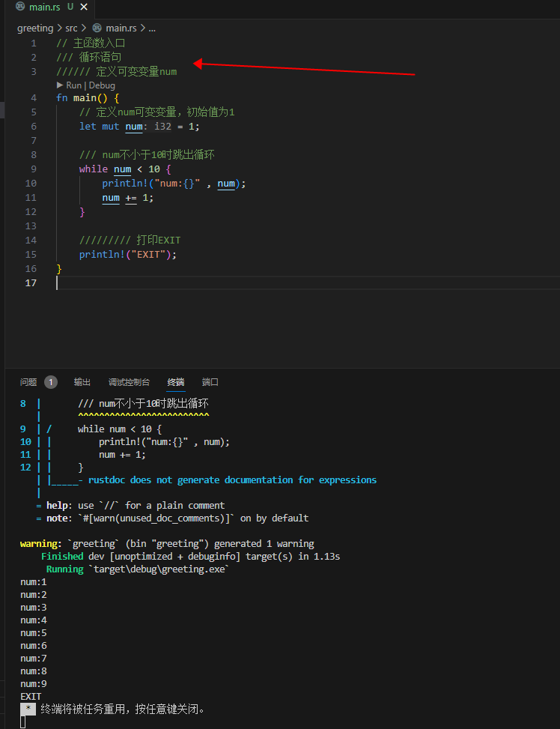Click the main.rs breadcrumb segment
Image resolution: width=560 pixels, height=729 pixels.
click(x=121, y=28)
